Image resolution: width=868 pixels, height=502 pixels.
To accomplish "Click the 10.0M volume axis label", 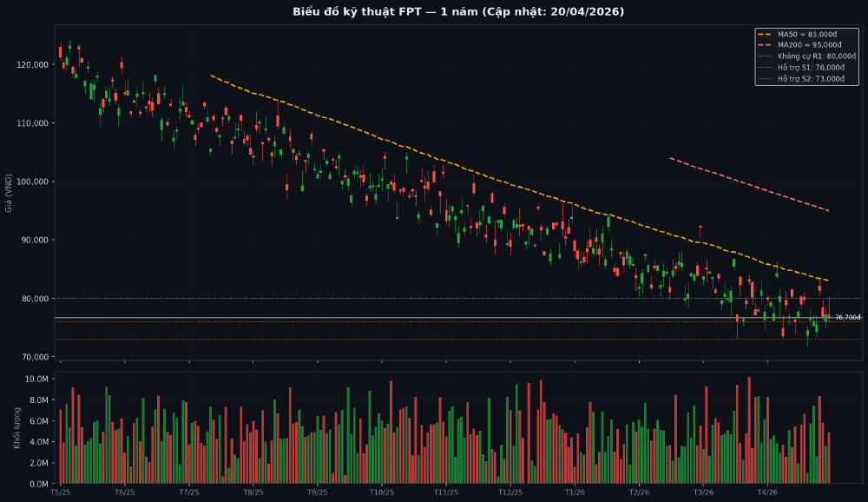I will click(x=36, y=379).
